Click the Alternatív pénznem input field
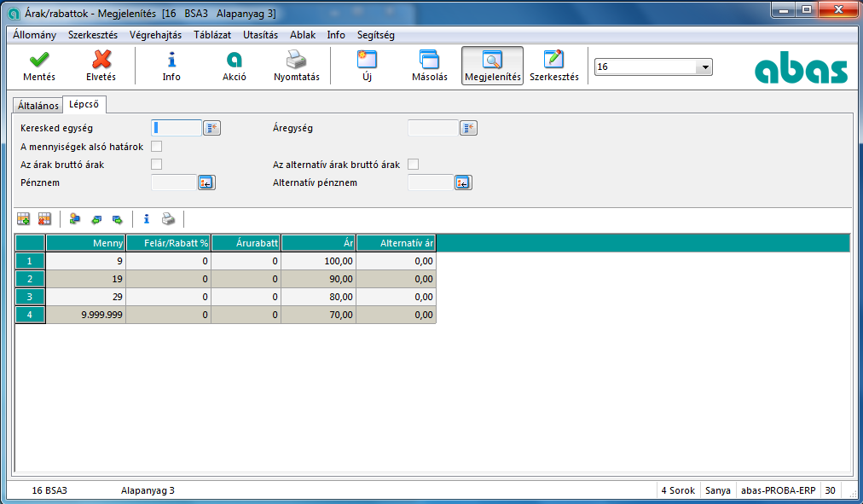This screenshot has width=863, height=504. click(x=431, y=182)
